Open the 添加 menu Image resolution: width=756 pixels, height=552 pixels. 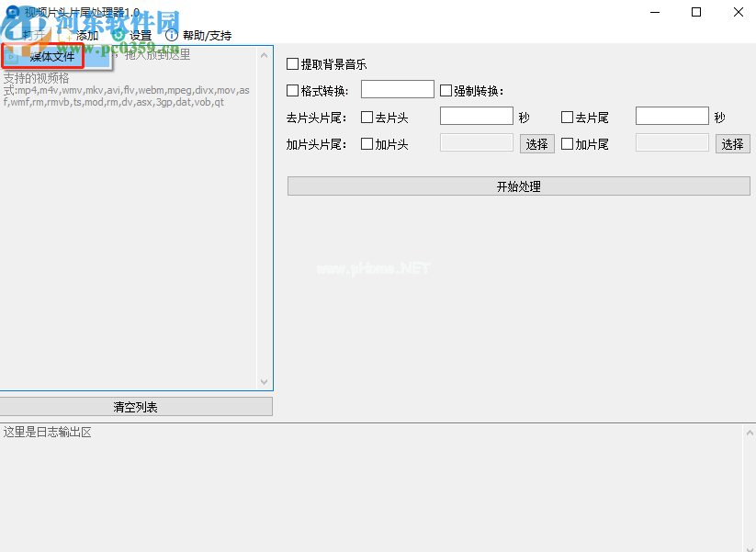click(86, 35)
